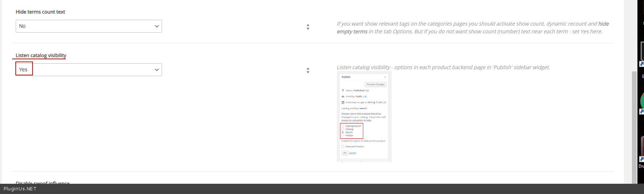This screenshot has height=194, width=644.
Task: Click the page vertical scrollbar
Action: coord(634,127)
